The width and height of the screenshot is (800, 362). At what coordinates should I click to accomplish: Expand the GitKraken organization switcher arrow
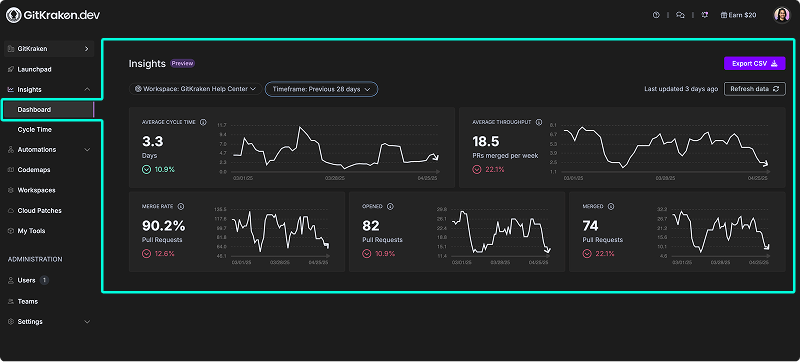click(x=86, y=49)
